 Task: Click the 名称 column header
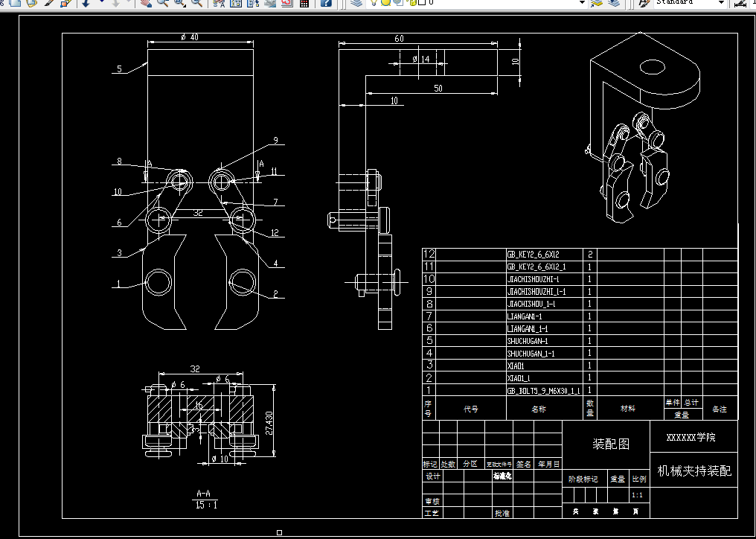click(x=539, y=409)
